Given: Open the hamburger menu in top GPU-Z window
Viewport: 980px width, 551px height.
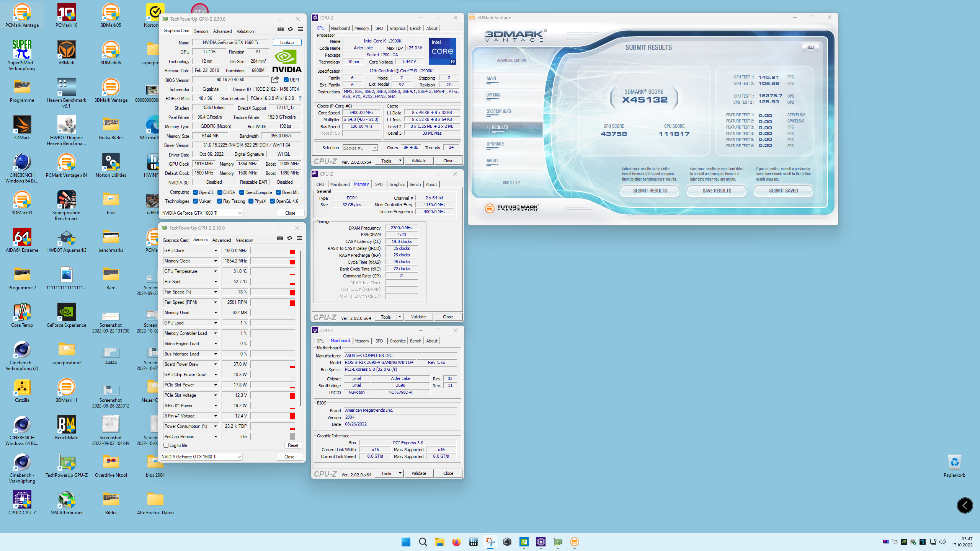Looking at the screenshot, I should pos(301,29).
